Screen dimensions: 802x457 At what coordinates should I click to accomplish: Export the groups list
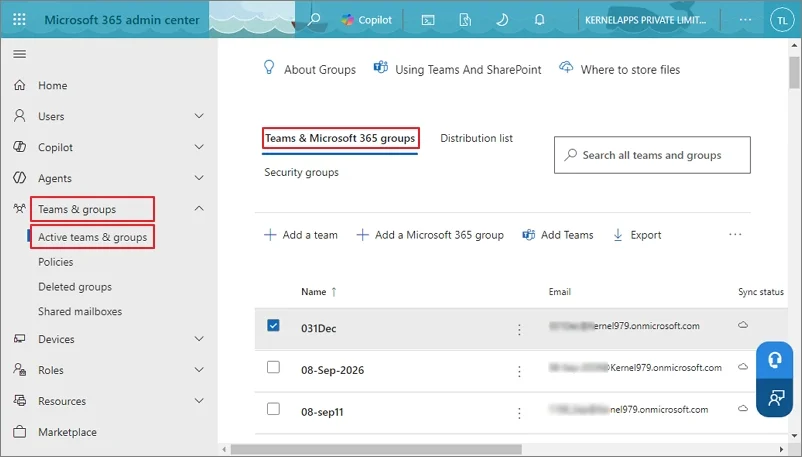pyautogui.click(x=637, y=235)
